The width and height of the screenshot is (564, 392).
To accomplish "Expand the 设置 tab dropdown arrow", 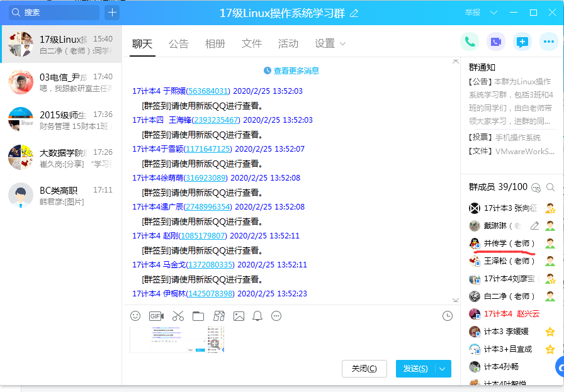I will pyautogui.click(x=343, y=44).
